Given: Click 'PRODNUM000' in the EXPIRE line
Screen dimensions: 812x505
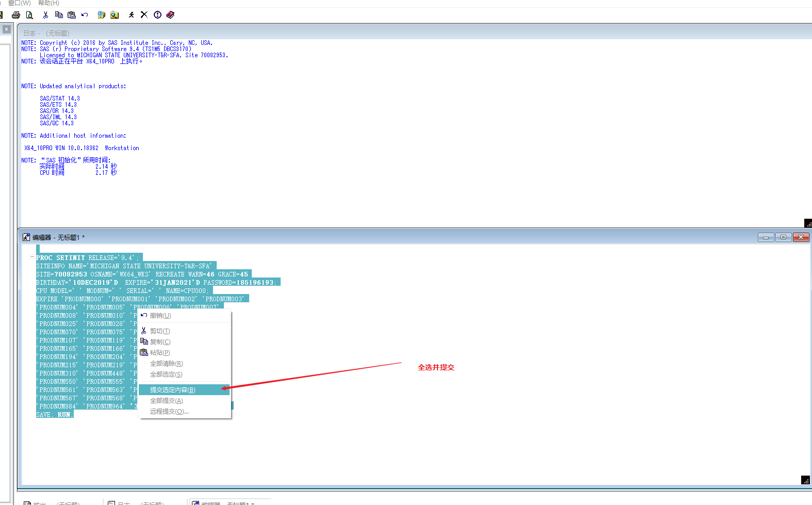Looking at the screenshot, I should click(x=83, y=299).
